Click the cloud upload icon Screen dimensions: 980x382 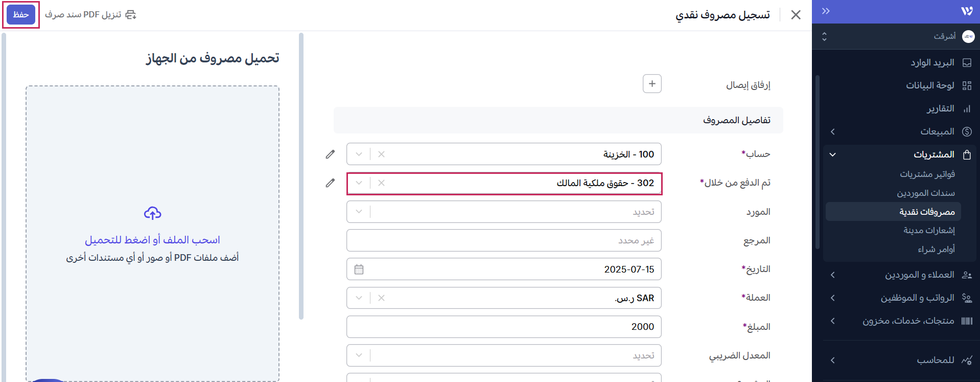(x=152, y=213)
